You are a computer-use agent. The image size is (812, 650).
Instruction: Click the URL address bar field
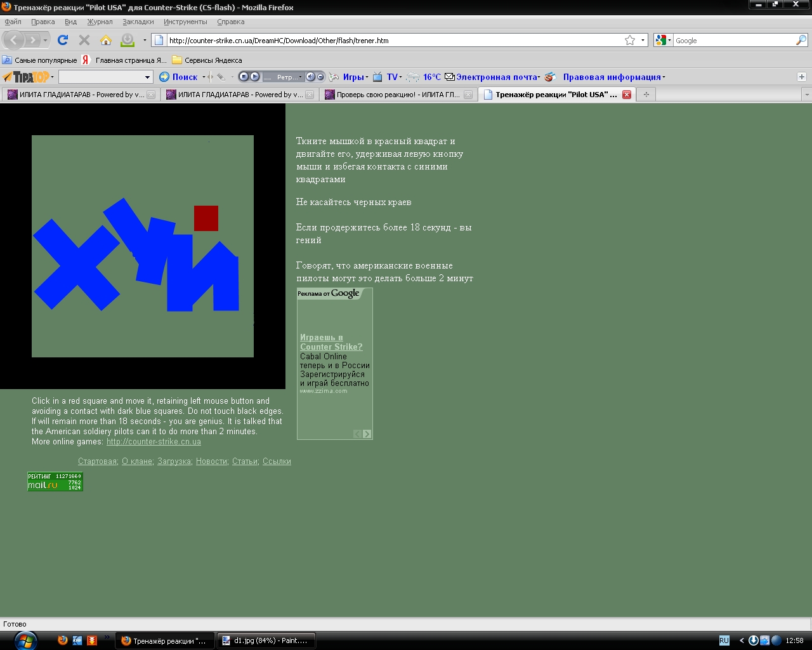(x=393, y=40)
